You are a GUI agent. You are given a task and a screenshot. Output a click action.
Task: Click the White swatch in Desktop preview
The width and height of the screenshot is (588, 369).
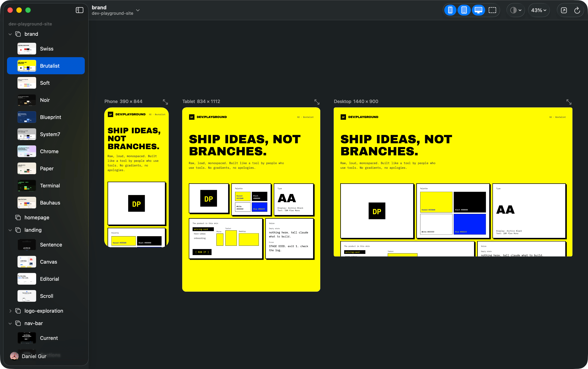tap(436, 224)
